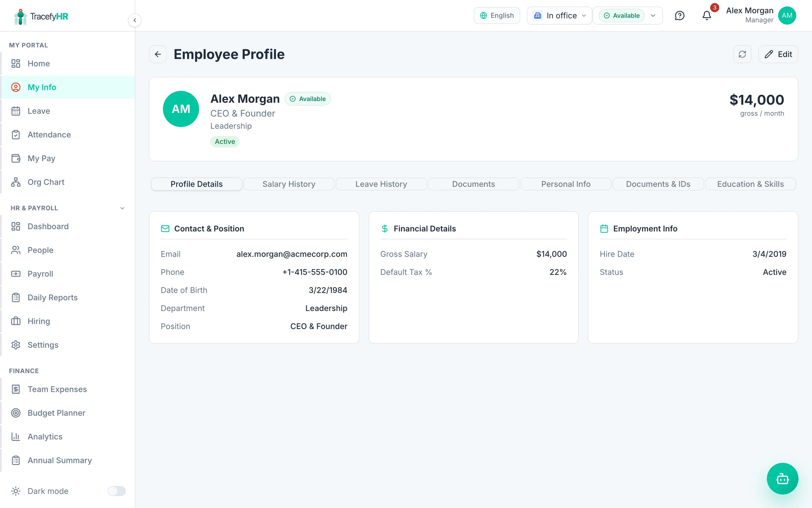
Task: Open Budget Planner in the sidebar
Action: (x=68, y=413)
